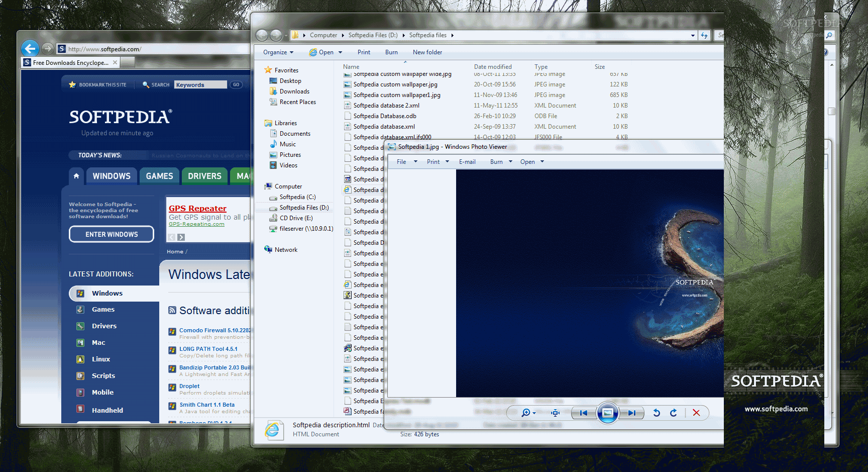Switch to the DRIVERS category tab

click(204, 176)
